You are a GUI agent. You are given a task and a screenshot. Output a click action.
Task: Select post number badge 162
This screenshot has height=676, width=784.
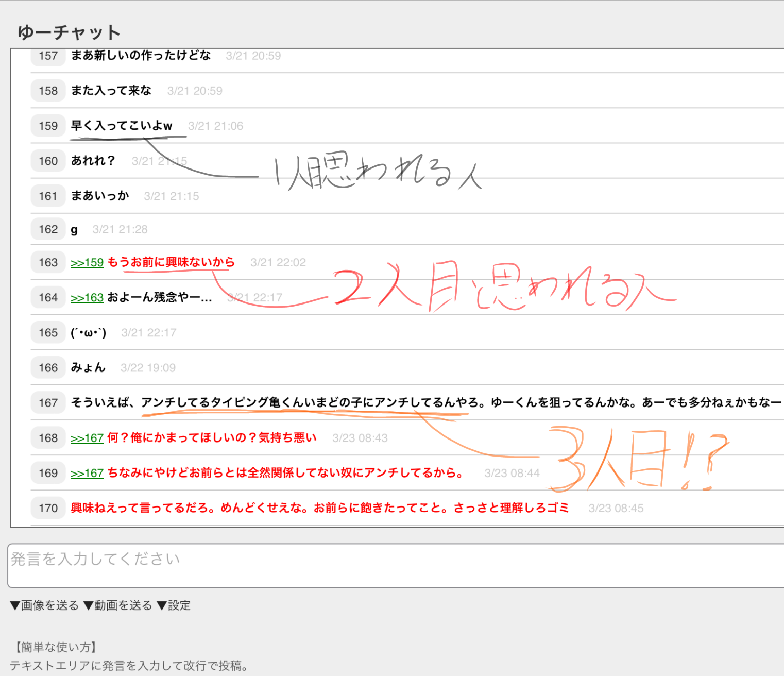point(48,229)
